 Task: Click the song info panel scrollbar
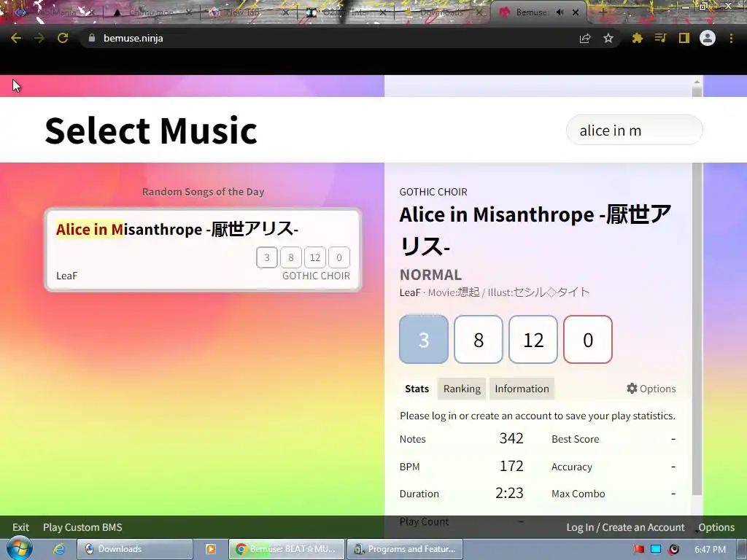click(697, 329)
